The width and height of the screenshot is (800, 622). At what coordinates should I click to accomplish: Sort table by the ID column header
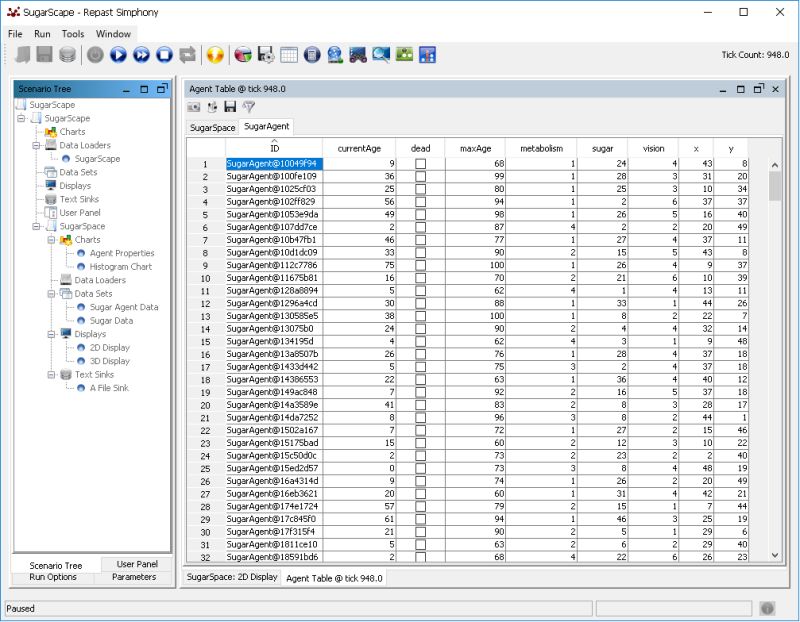coord(274,148)
